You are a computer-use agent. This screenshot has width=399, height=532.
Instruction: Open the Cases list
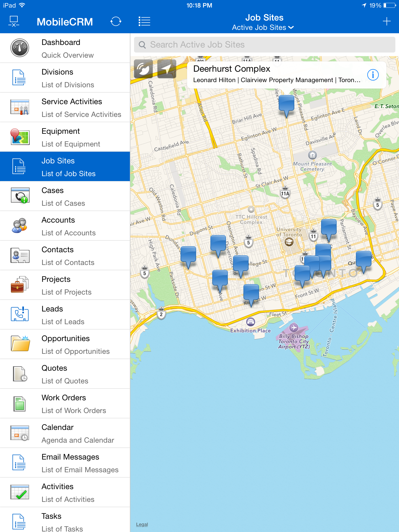coord(65,196)
